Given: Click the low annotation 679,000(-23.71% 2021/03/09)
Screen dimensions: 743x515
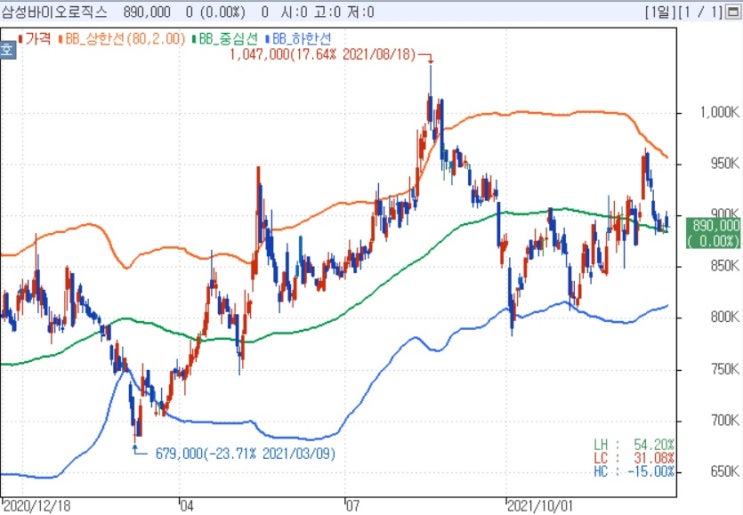Looking at the screenshot, I should pyautogui.click(x=245, y=453).
